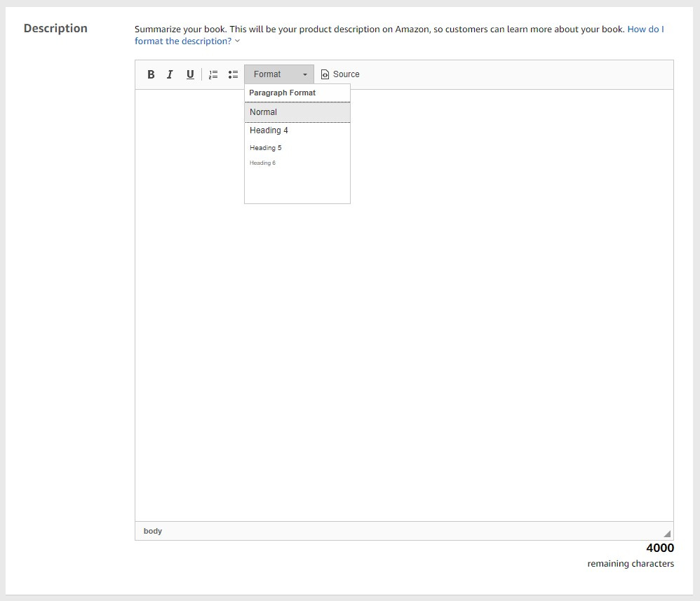Choose Heading 6 format
700x601 pixels.
(x=297, y=163)
